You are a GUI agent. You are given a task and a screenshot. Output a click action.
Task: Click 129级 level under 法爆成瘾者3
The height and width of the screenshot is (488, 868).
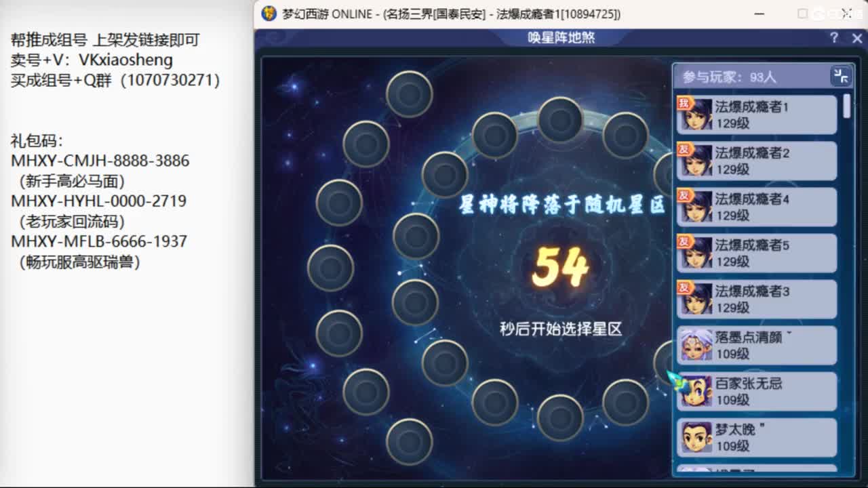click(x=733, y=308)
